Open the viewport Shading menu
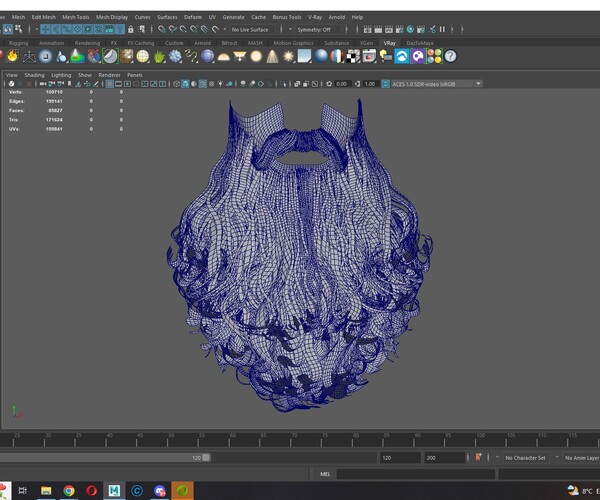 pos(34,75)
